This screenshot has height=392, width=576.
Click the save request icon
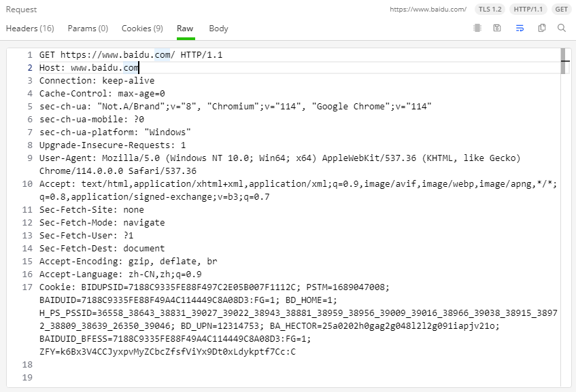pos(497,29)
